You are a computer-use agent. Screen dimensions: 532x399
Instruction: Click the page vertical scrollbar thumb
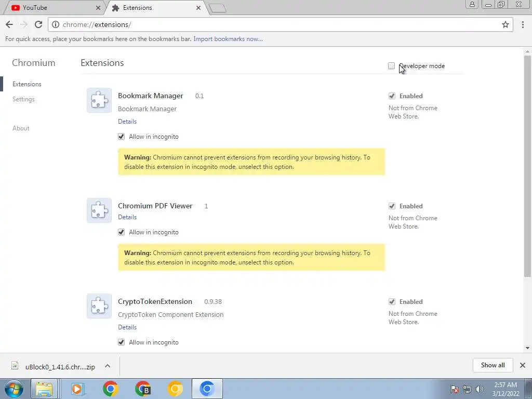click(x=527, y=166)
